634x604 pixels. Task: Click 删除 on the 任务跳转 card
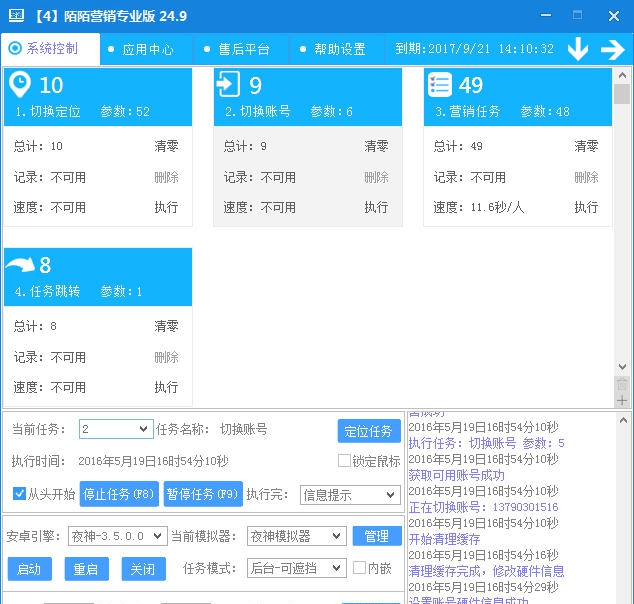[166, 357]
